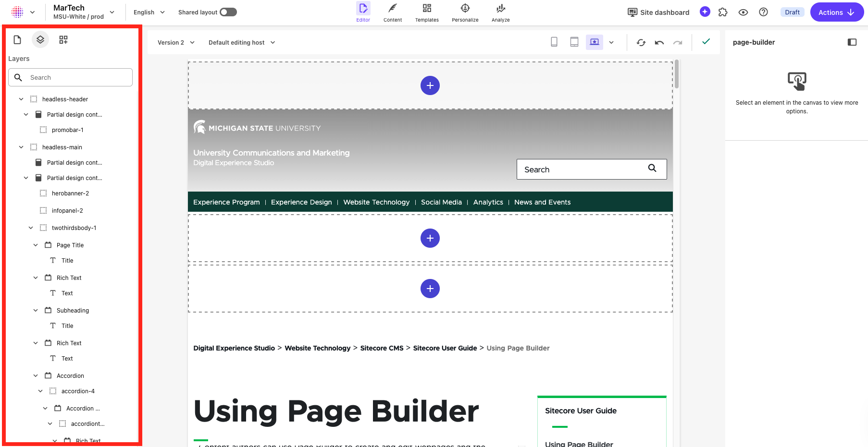The height and width of the screenshot is (447, 868).
Task: Open the Analyze tab
Action: 501,12
